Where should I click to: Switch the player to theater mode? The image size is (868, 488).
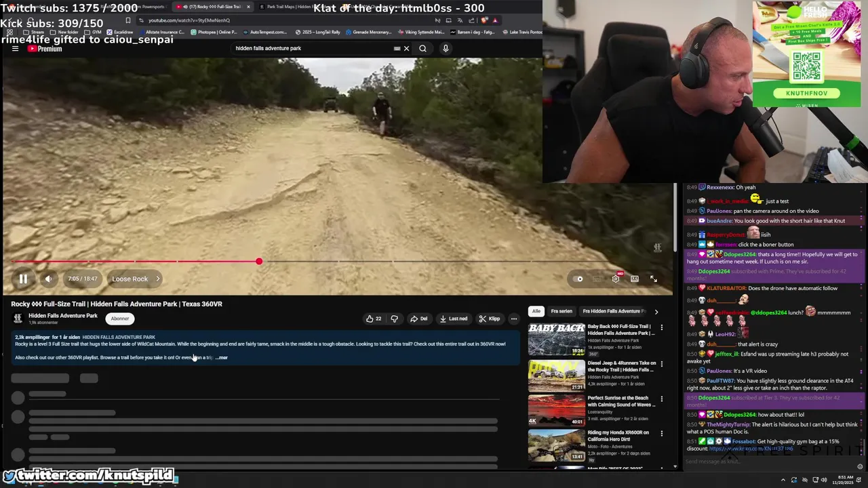pyautogui.click(x=635, y=279)
